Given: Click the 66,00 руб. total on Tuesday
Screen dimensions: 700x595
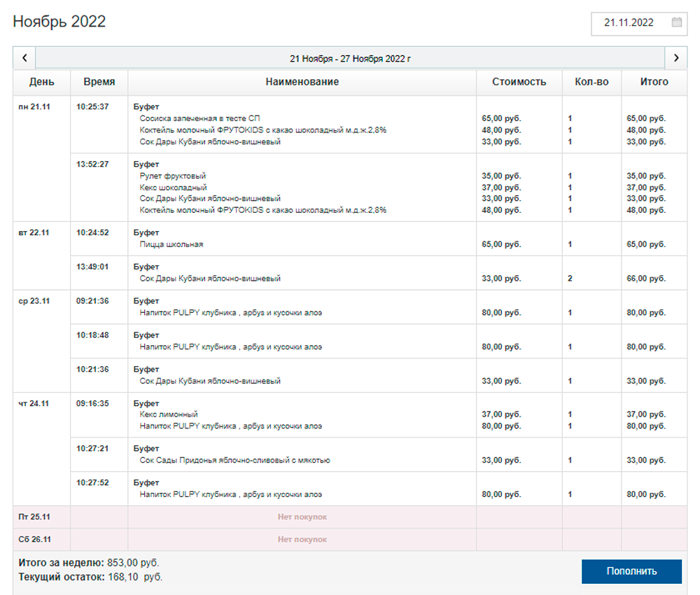Looking at the screenshot, I should (x=646, y=278).
